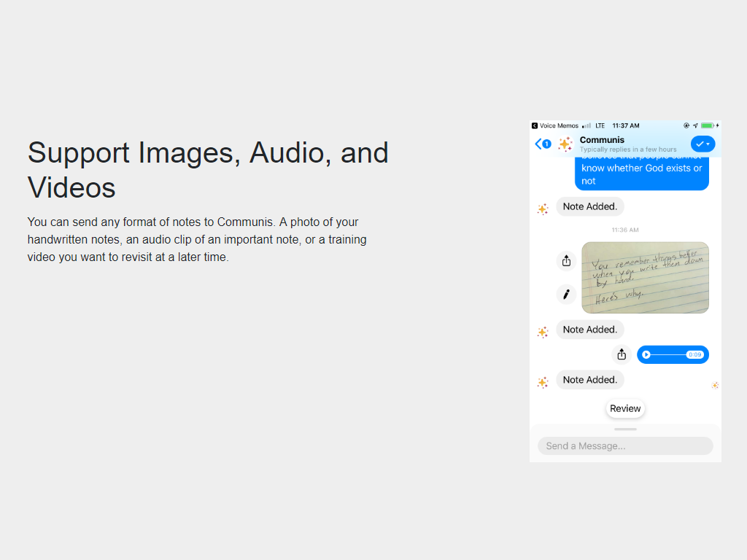Open the Communis sparkle avatar in header

565,144
